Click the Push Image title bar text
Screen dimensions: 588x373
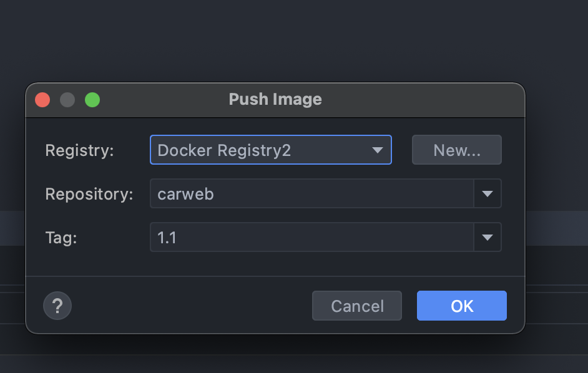coord(275,99)
